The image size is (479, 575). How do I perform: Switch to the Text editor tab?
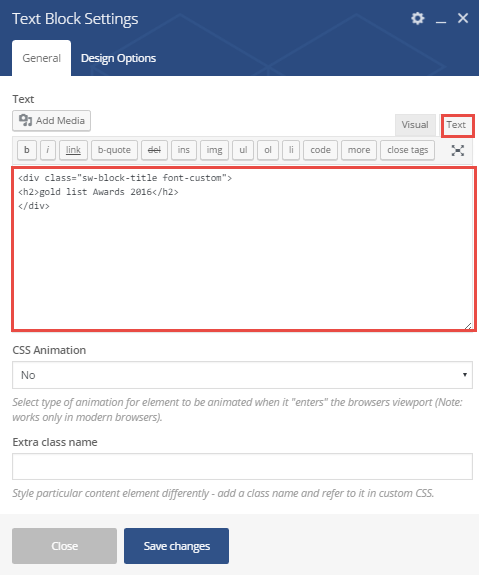[456, 125]
